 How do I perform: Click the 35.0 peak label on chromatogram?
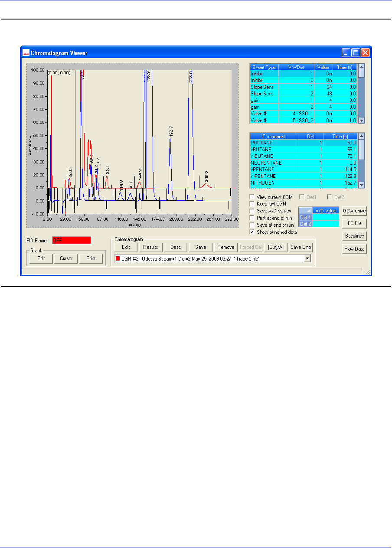click(71, 173)
